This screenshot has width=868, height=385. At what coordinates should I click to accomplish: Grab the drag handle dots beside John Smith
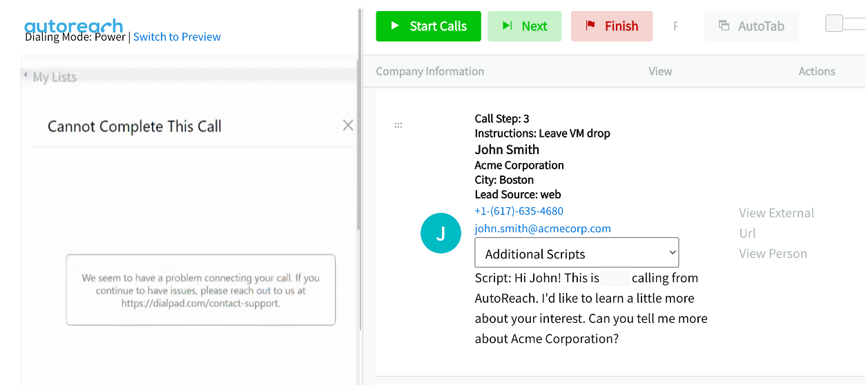click(x=398, y=125)
